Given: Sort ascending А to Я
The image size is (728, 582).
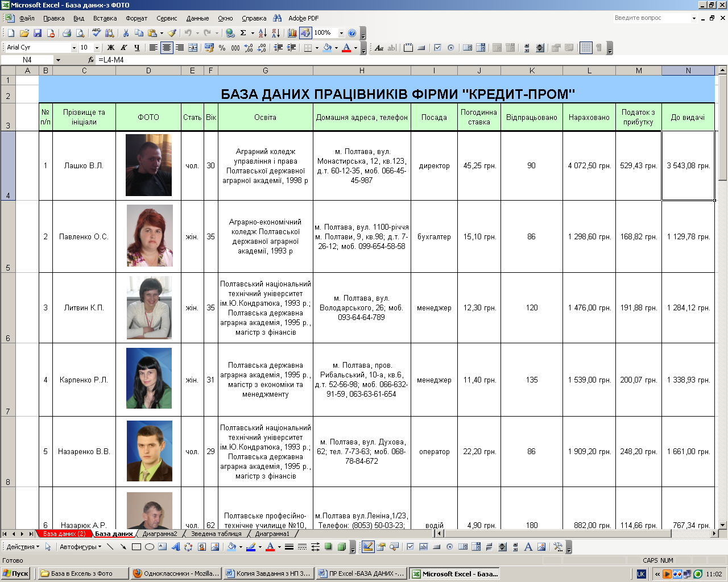Looking at the screenshot, I should [x=262, y=33].
